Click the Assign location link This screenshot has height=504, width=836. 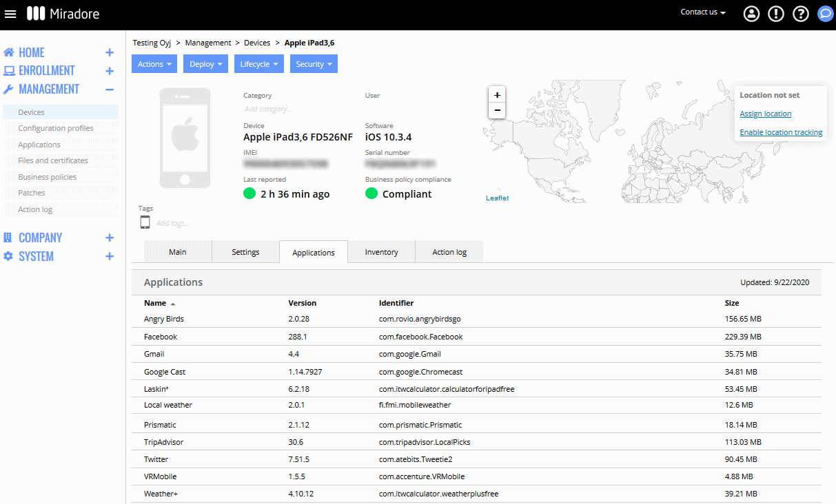pyautogui.click(x=766, y=114)
